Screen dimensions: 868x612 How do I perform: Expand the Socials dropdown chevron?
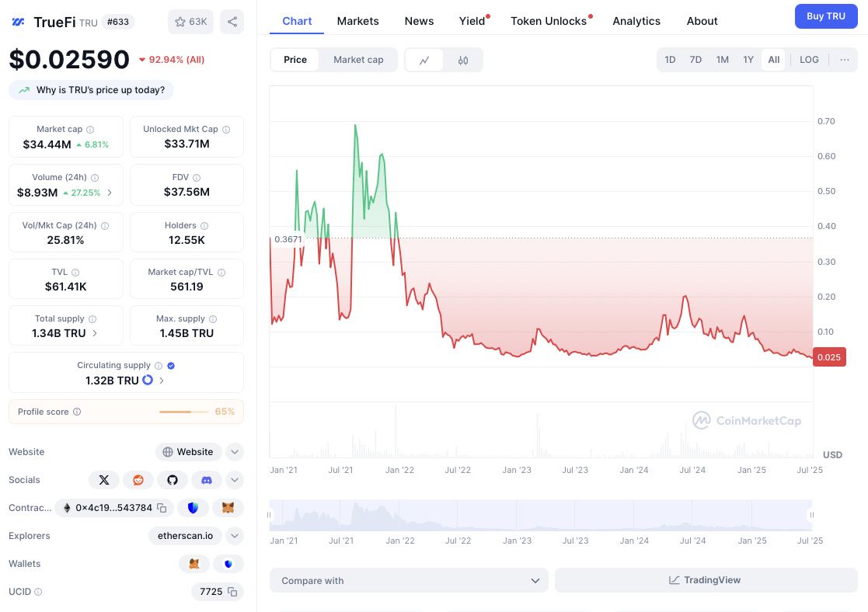tap(235, 480)
